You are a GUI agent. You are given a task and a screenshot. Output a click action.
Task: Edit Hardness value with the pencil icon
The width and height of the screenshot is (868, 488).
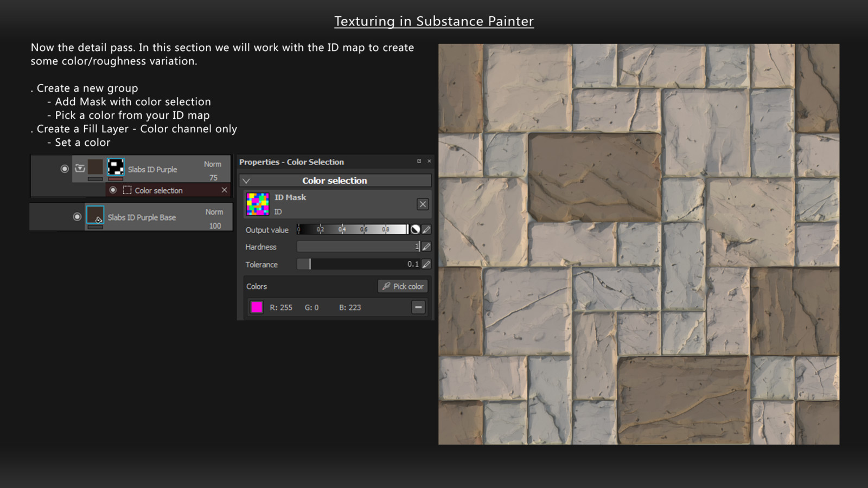pyautogui.click(x=426, y=247)
